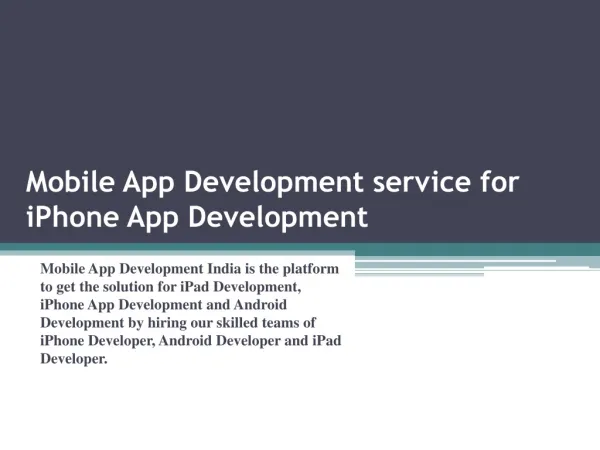Click the slide title "Mobile App Development service for"

click(x=272, y=183)
